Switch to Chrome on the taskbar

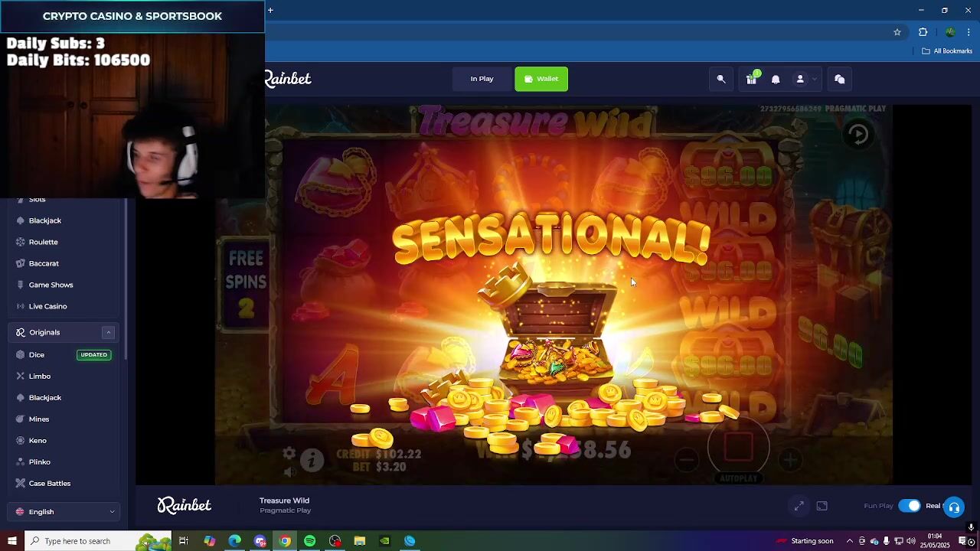click(285, 541)
